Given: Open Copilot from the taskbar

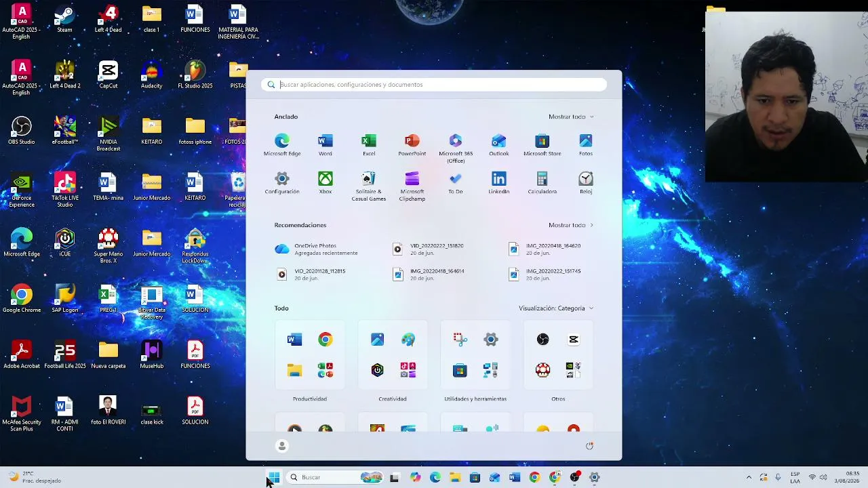Looking at the screenshot, I should pos(415,477).
